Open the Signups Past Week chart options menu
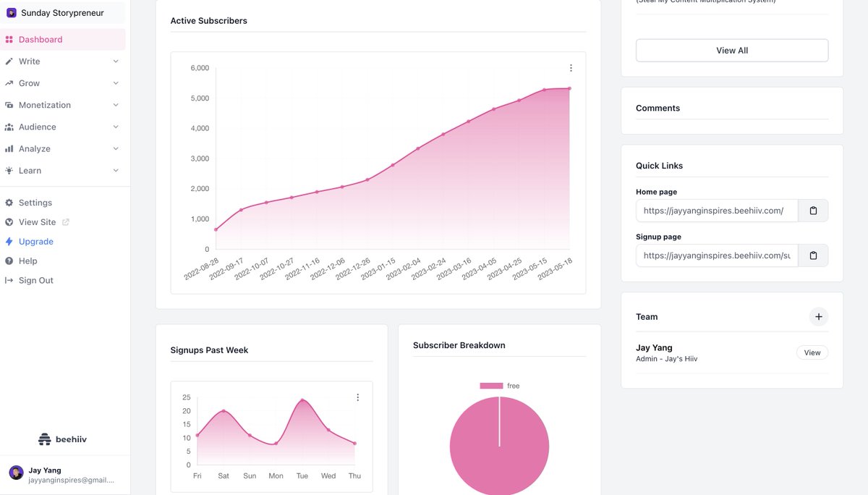 (357, 397)
